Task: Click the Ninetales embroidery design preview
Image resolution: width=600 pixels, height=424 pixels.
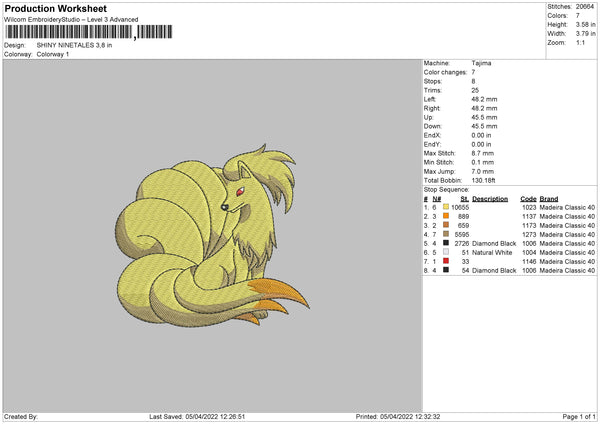Action: pos(212,236)
